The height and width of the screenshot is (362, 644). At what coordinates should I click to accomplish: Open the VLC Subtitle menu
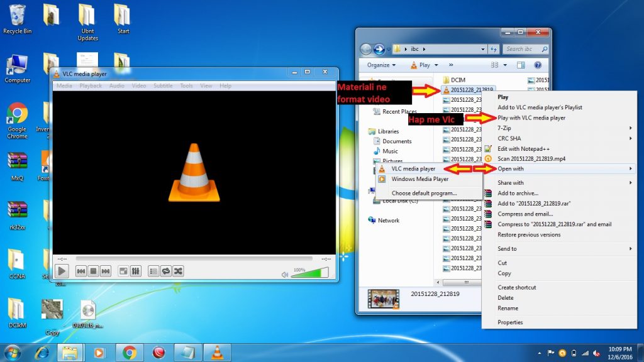tap(163, 85)
